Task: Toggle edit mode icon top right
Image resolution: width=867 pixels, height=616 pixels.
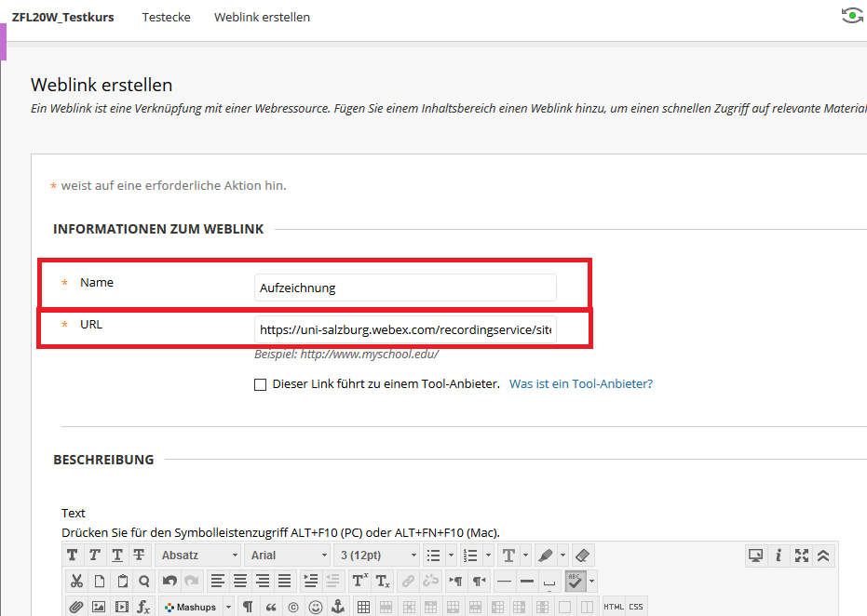Action: coord(852,16)
